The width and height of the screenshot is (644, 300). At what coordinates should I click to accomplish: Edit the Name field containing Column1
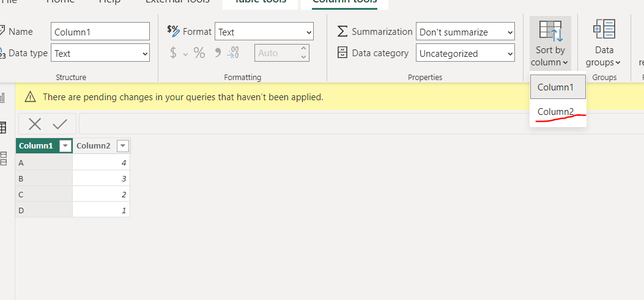[x=100, y=32]
